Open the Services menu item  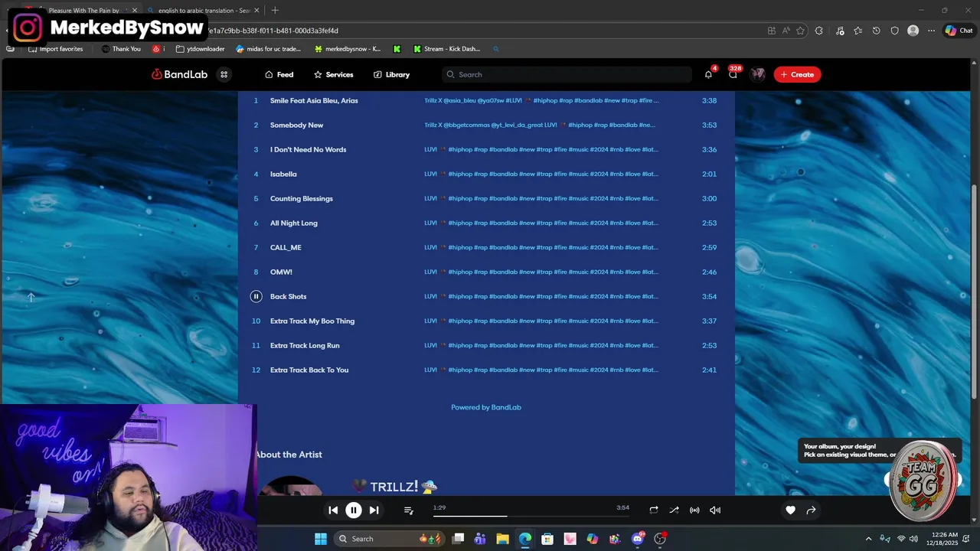click(x=333, y=74)
